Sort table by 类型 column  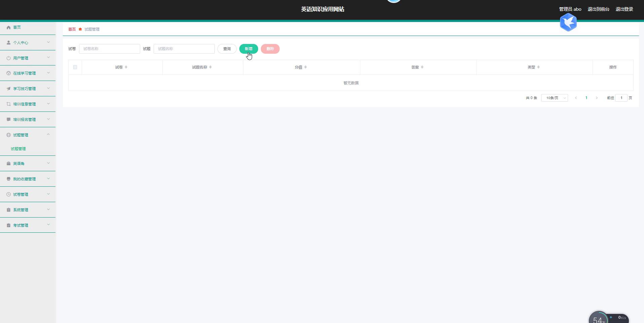(x=538, y=67)
